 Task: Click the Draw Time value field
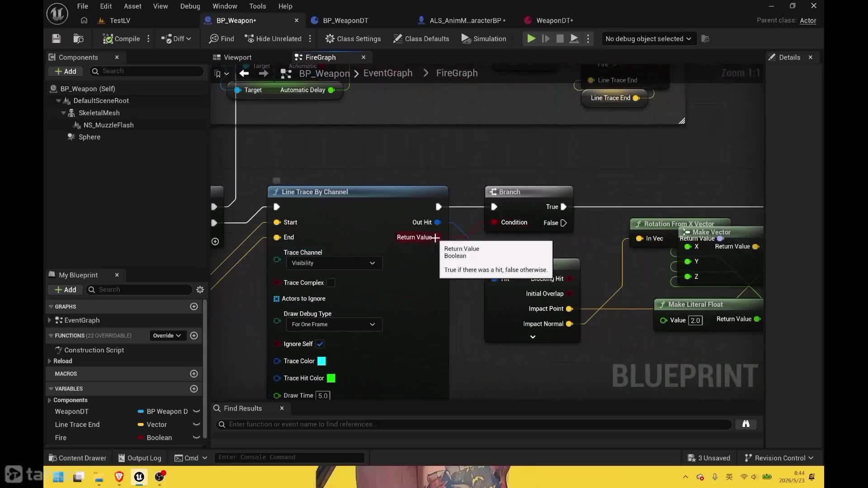tap(323, 396)
